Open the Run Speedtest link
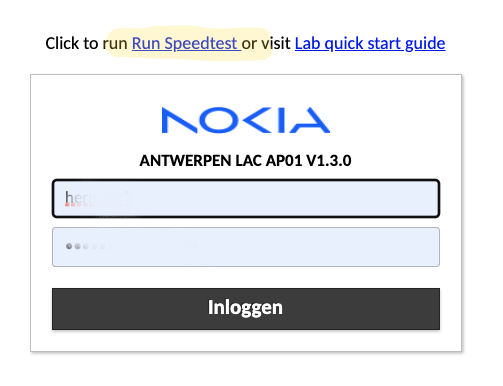Viewport: 503px width, 386px height. [x=186, y=43]
